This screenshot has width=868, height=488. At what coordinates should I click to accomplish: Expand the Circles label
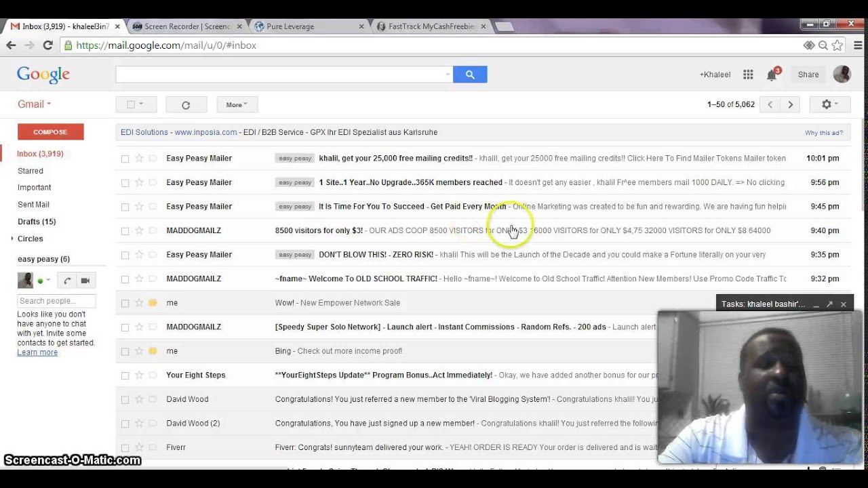tap(12, 239)
